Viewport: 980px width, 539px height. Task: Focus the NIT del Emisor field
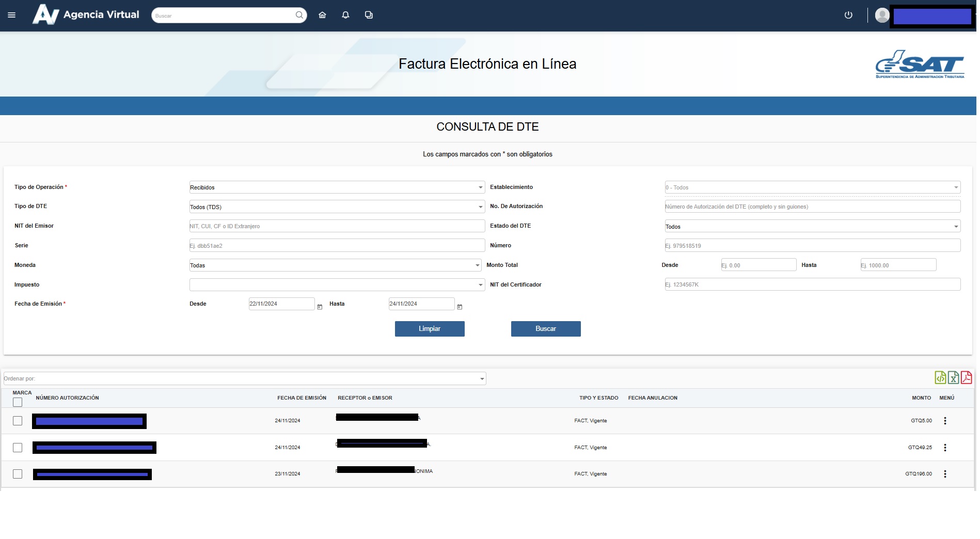(x=337, y=226)
